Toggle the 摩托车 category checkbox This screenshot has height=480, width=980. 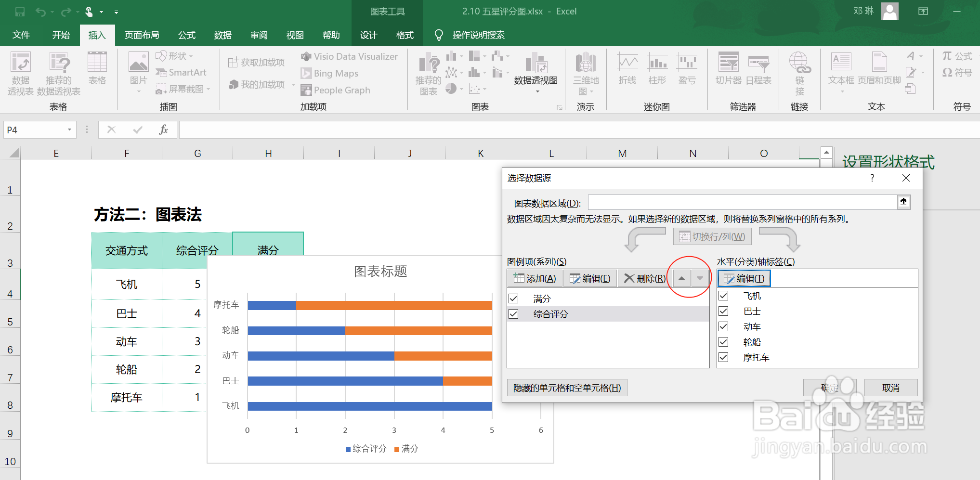[723, 357]
